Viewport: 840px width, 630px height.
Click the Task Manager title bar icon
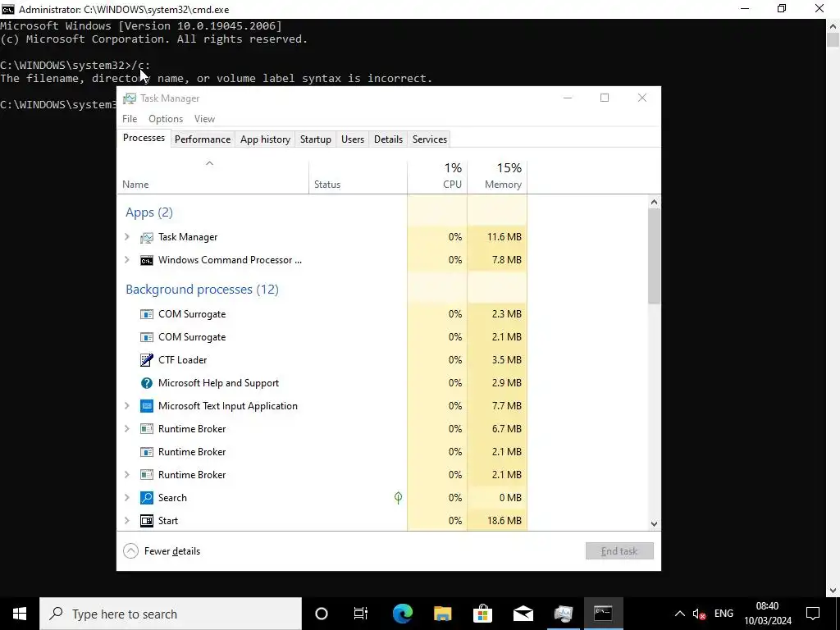pyautogui.click(x=129, y=98)
